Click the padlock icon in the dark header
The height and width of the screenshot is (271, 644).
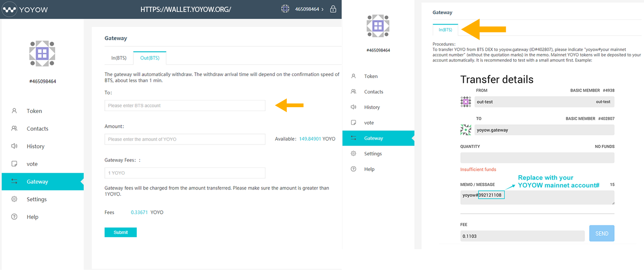[333, 9]
